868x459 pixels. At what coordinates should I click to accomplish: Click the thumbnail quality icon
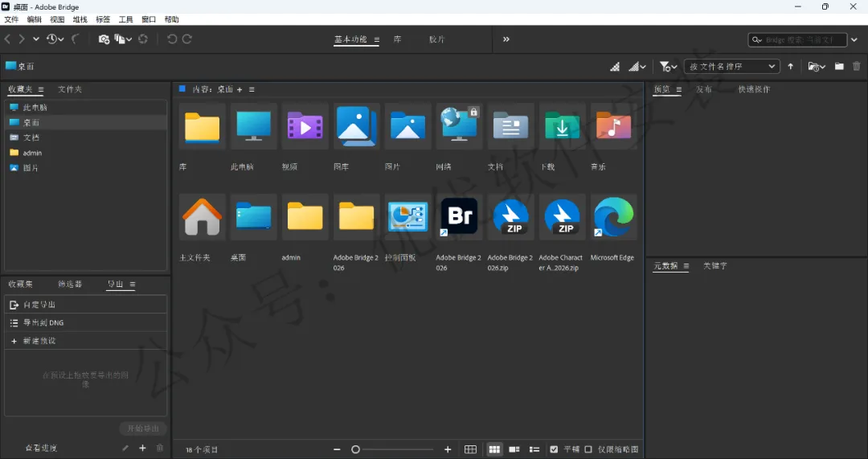(x=615, y=67)
